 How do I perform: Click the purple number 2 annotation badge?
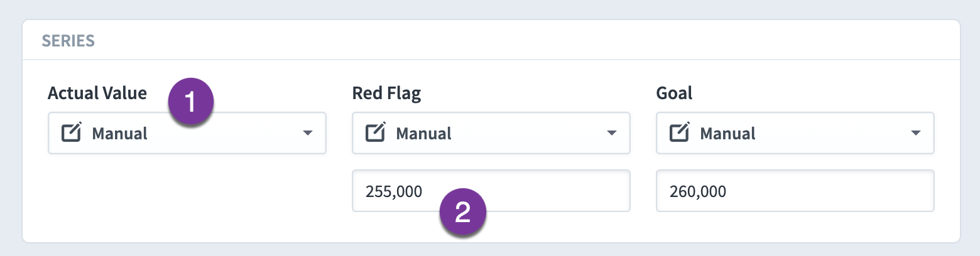[463, 213]
